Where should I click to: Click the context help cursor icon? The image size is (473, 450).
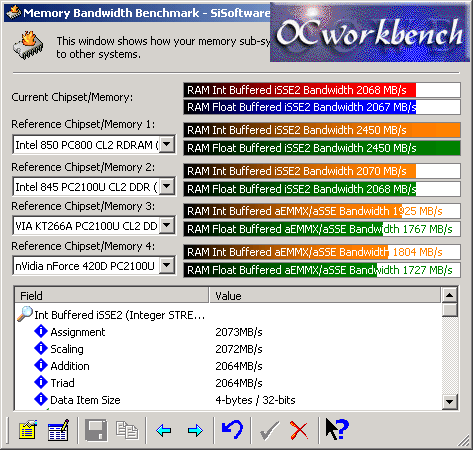[337, 429]
